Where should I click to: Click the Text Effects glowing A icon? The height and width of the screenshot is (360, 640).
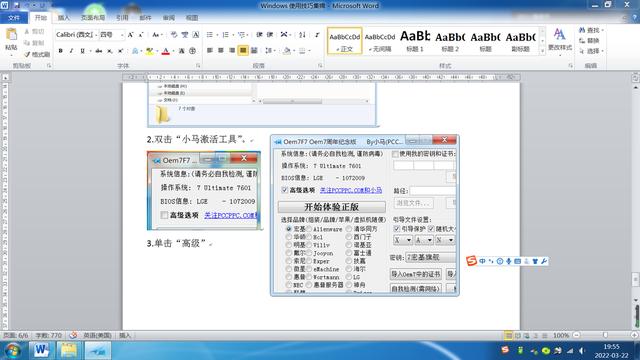coord(135,51)
